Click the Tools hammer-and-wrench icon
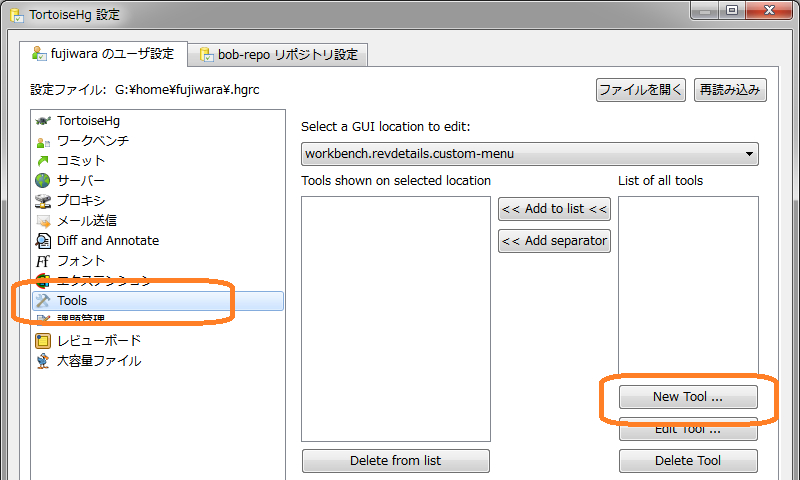The image size is (800, 480). pos(43,301)
